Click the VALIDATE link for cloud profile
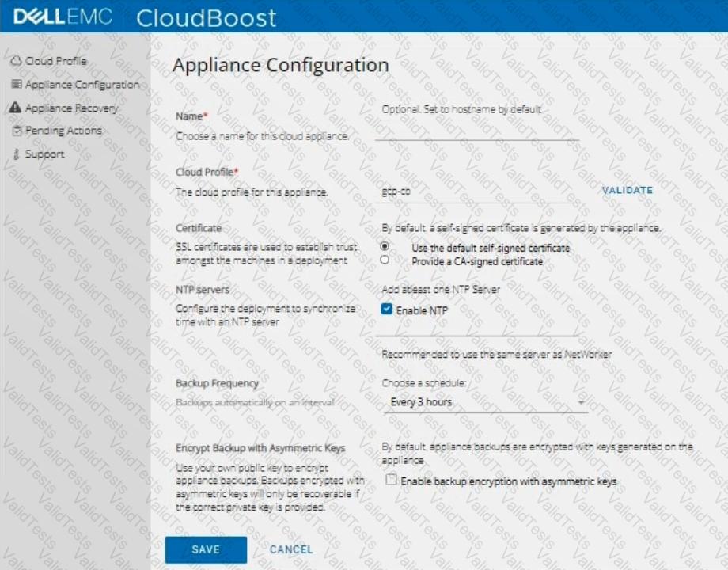This screenshot has width=728, height=570. [627, 191]
